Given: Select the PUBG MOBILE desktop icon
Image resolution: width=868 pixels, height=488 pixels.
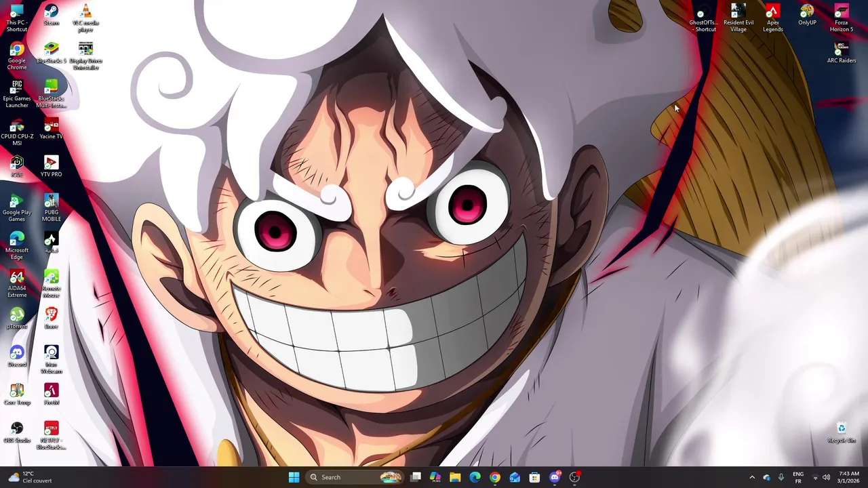Looking at the screenshot, I should pos(51,208).
